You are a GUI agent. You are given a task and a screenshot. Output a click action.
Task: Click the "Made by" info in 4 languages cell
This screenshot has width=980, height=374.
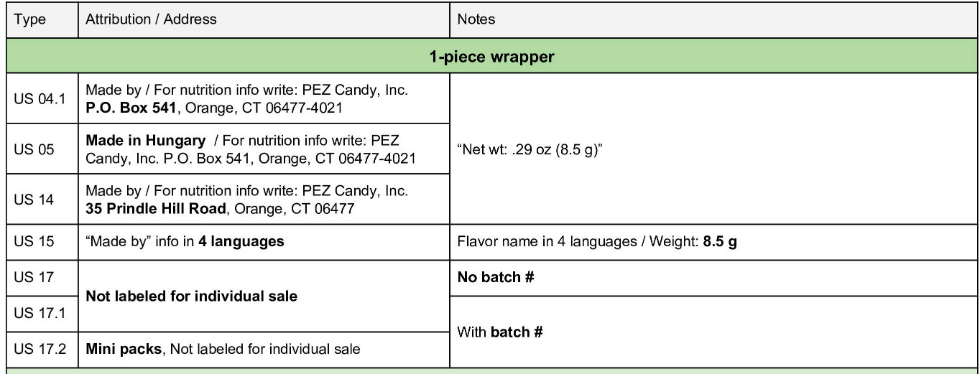(185, 242)
